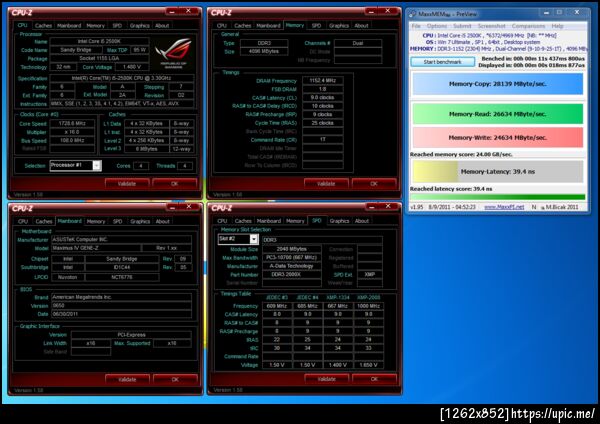Open CPU tab in bottom-left CPU-Z mainboard window

coord(23,221)
